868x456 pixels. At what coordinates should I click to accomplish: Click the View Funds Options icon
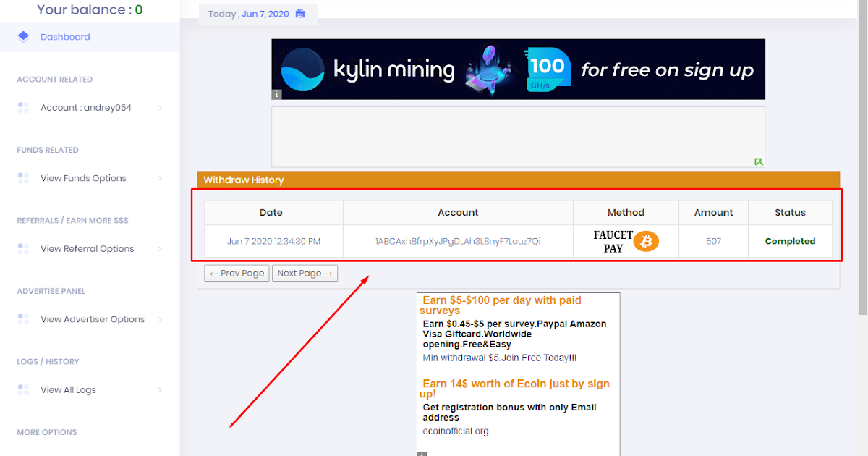pos(23,178)
